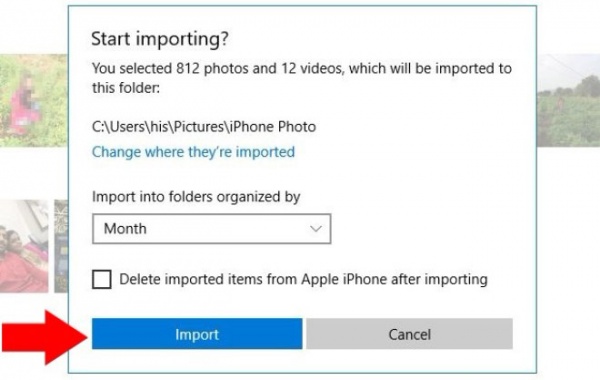Open the Month folder organization dropdown
Screen dimensions: 600x380
[x=211, y=228]
